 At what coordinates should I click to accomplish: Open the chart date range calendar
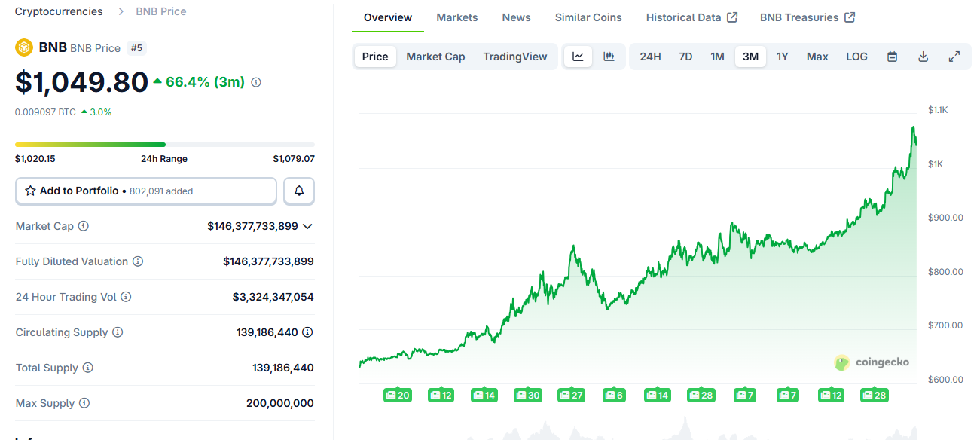coord(892,57)
